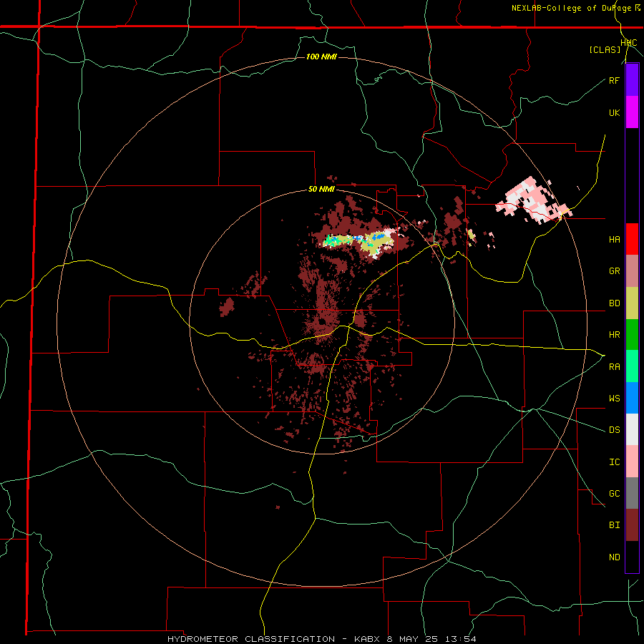Viewport: 644px width, 644px height.
Task: Click the HA red legend swatch
Action: tap(632, 239)
